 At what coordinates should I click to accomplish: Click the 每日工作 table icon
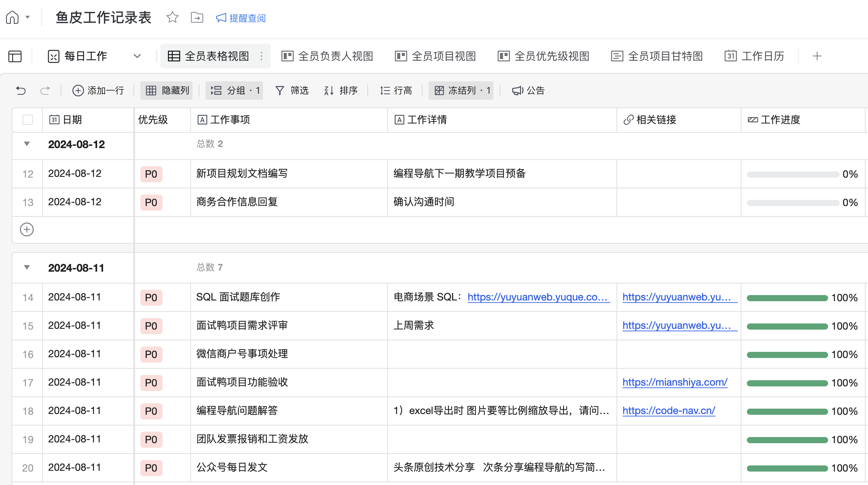54,56
